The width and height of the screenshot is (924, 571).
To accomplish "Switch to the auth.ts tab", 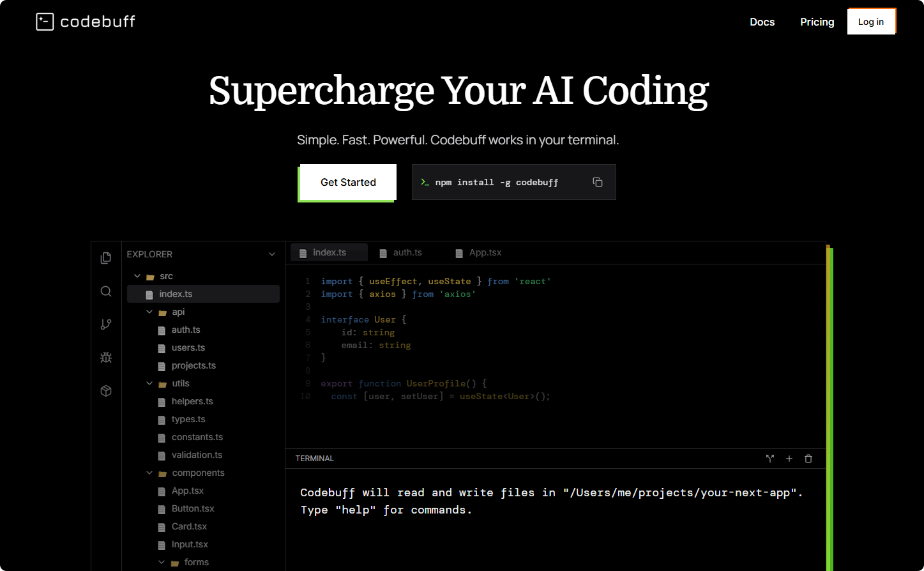I will pyautogui.click(x=407, y=252).
